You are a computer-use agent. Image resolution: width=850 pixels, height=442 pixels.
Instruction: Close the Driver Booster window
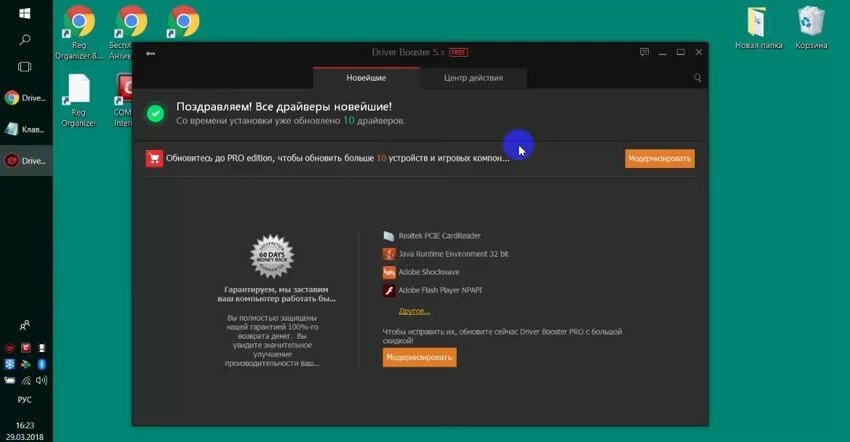699,52
